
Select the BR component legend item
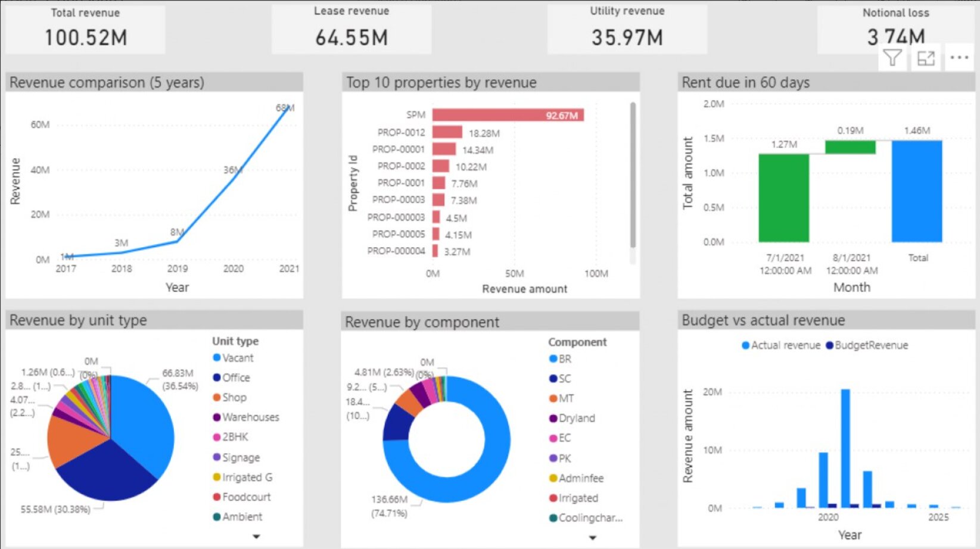point(564,359)
